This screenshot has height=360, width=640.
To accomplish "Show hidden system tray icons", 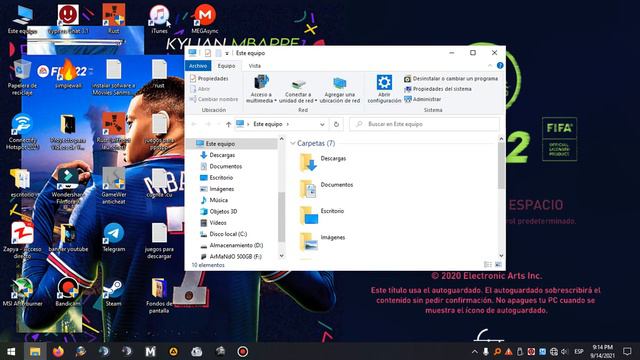I will (x=475, y=351).
